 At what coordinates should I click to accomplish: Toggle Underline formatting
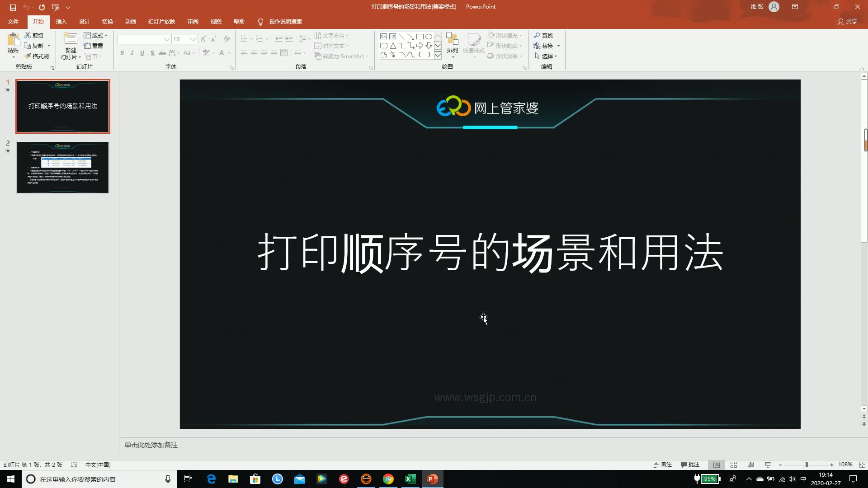point(142,53)
